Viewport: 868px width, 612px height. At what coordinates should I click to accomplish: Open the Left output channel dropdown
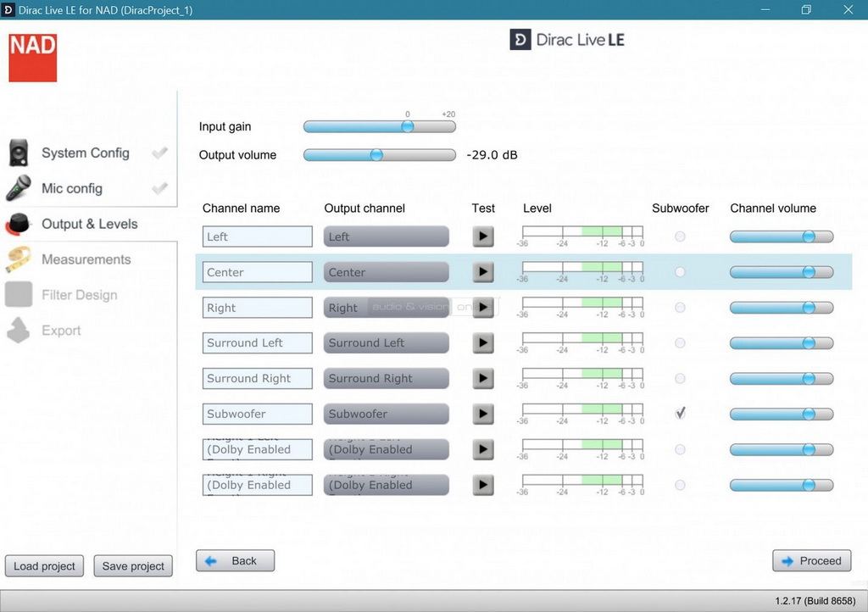pyautogui.click(x=387, y=236)
